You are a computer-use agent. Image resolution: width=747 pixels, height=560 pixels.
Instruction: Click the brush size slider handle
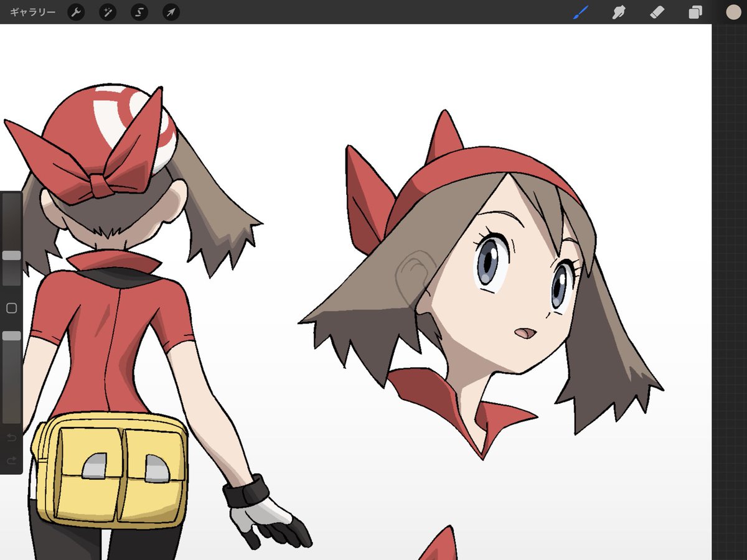tap(11, 255)
